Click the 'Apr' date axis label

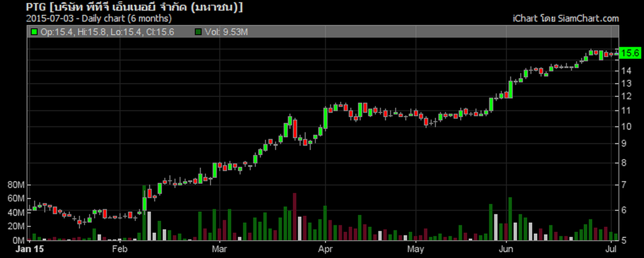[325, 249]
